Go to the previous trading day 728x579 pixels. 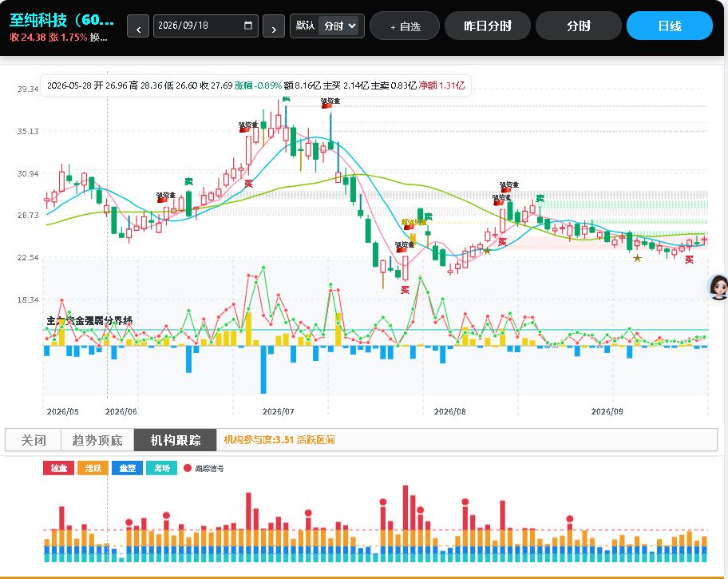138,26
